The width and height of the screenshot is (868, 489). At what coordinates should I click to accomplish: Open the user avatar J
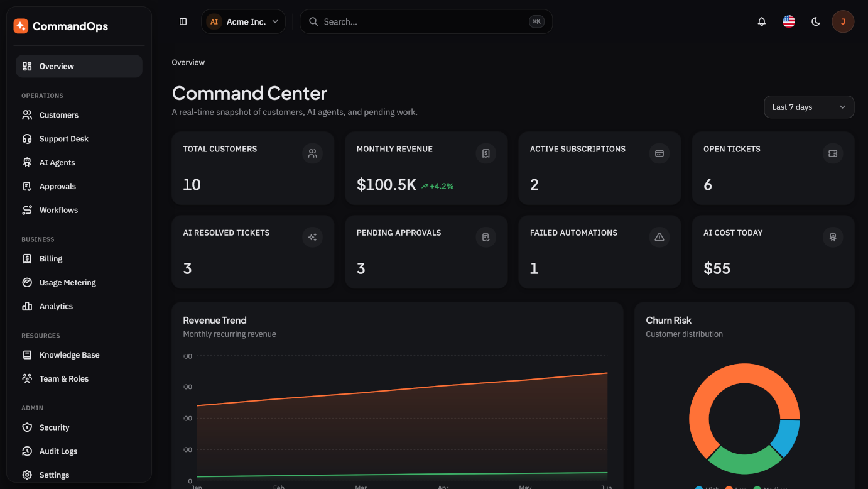click(843, 21)
